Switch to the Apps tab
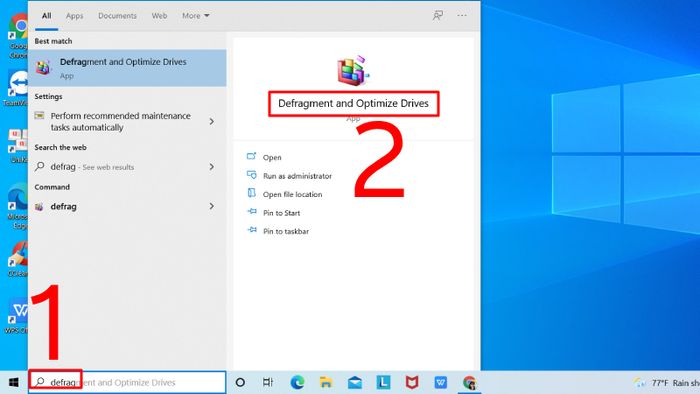This screenshot has width=700, height=394. 74,16
